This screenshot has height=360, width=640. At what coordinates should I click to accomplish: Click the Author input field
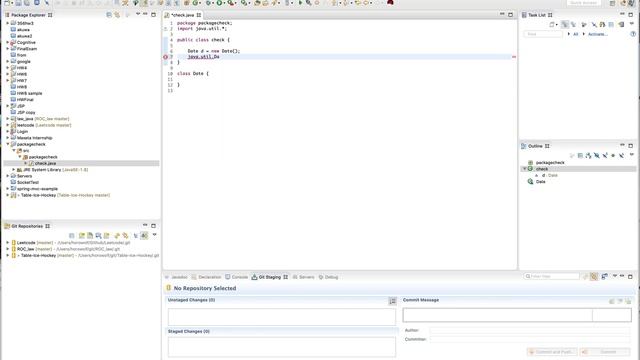pos(530,330)
